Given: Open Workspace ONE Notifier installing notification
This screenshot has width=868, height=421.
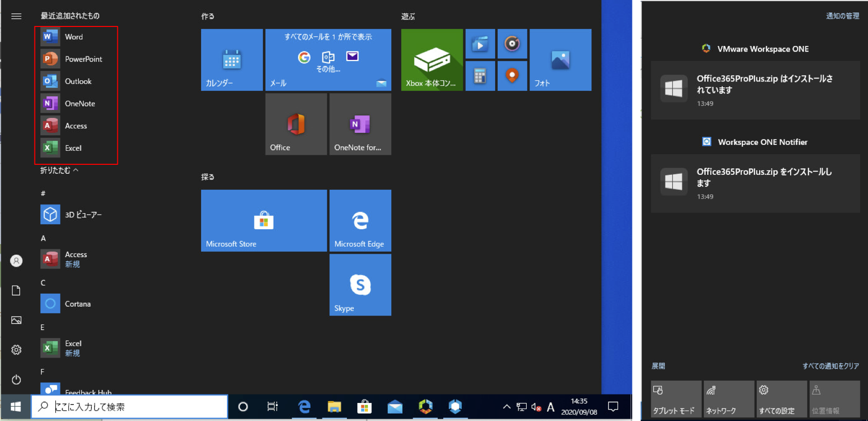Looking at the screenshot, I should (x=755, y=183).
